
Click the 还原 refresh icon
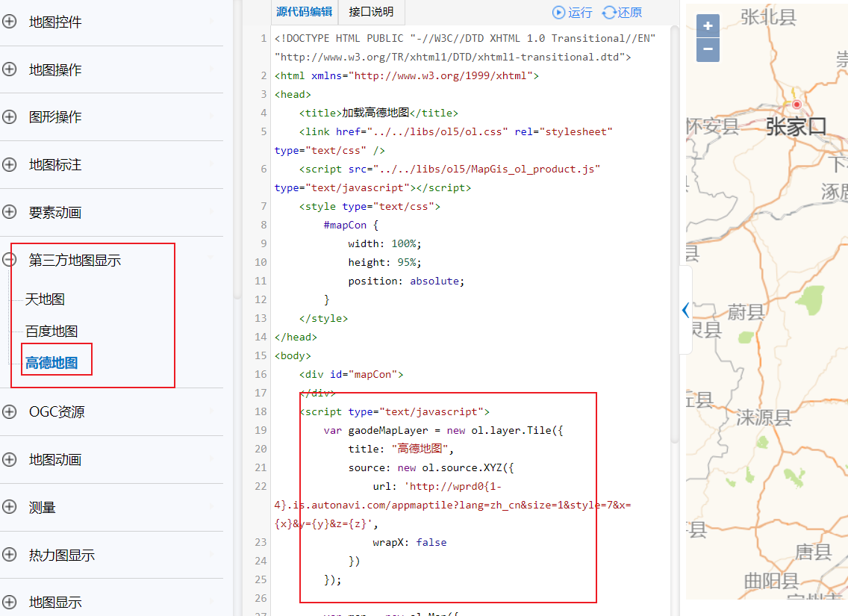[609, 13]
